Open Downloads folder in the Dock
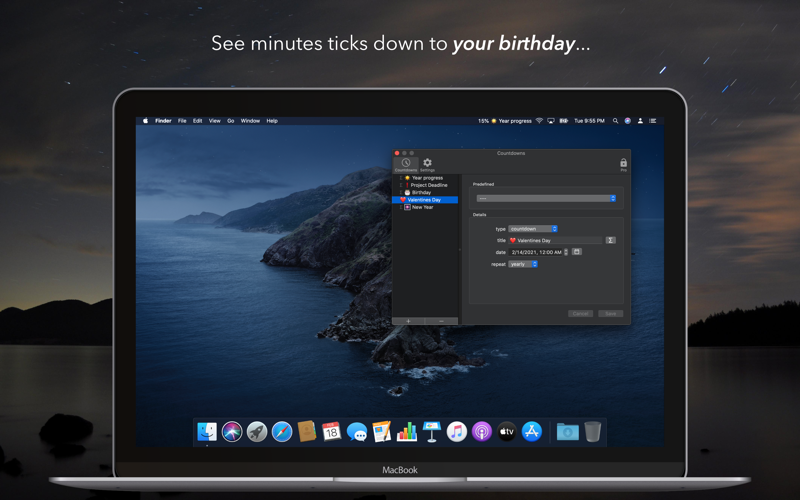This screenshot has width=800, height=500. [x=567, y=432]
